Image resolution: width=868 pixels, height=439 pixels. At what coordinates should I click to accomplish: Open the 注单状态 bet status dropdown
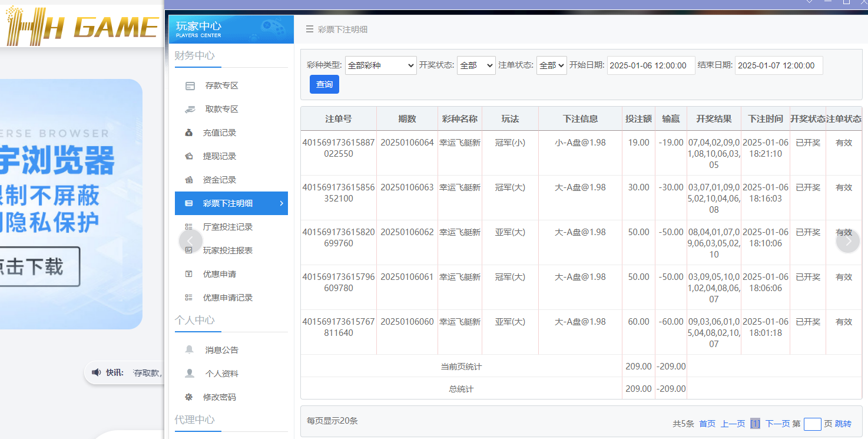click(x=551, y=65)
